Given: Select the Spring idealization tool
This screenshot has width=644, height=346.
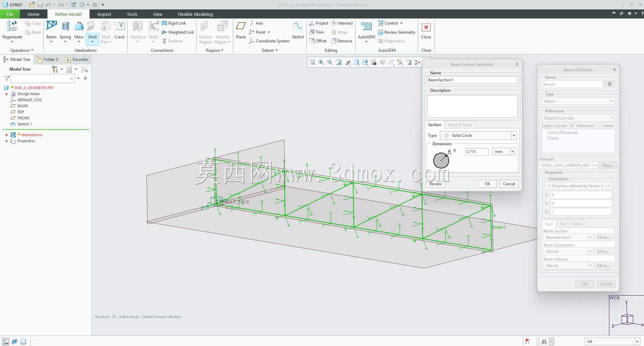Looking at the screenshot, I should tap(65, 31).
